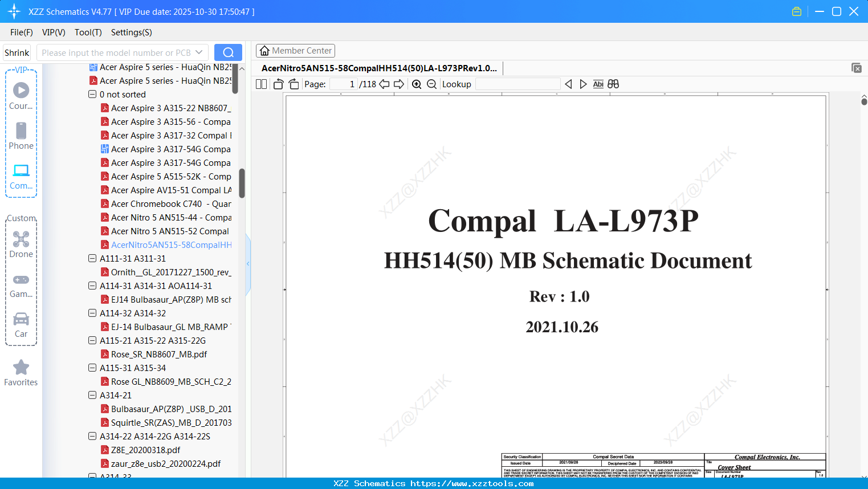
Task: Open the Game console category
Action: [x=21, y=286]
